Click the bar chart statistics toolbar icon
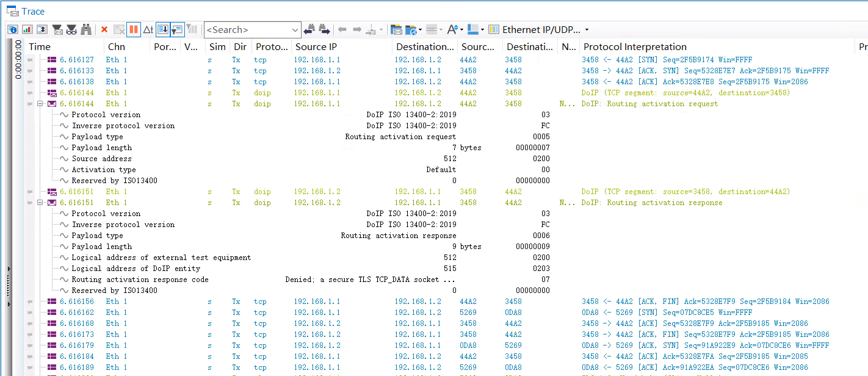This screenshot has height=376, width=868. 27,29
